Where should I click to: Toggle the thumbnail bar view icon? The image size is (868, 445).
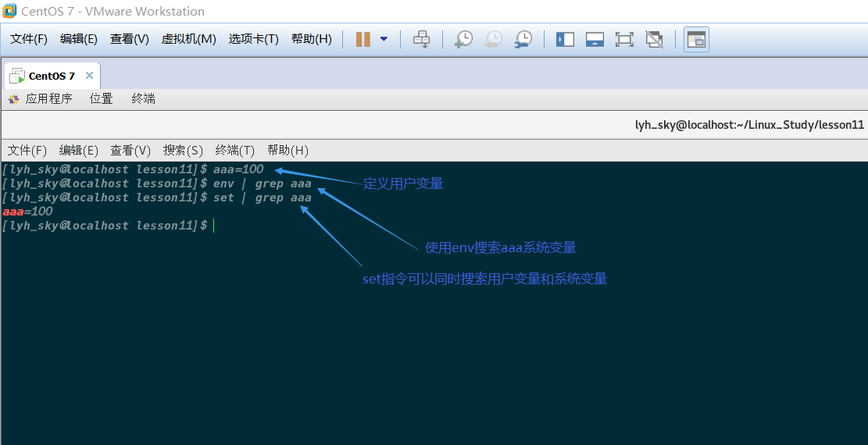(595, 39)
